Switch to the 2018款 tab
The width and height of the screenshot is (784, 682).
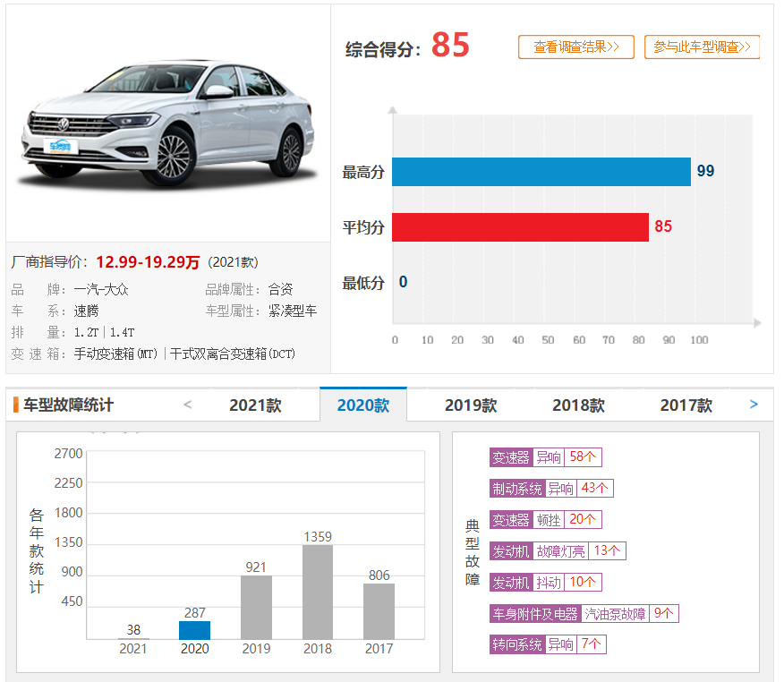tap(578, 405)
